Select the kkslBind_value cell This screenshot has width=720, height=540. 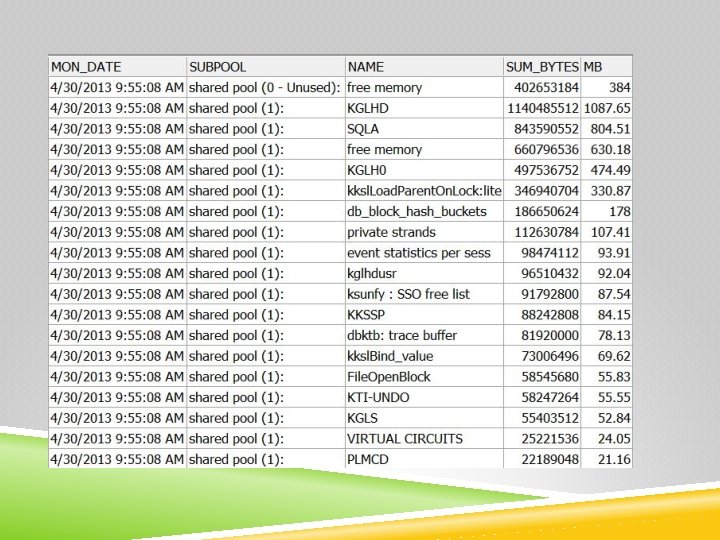point(424,356)
